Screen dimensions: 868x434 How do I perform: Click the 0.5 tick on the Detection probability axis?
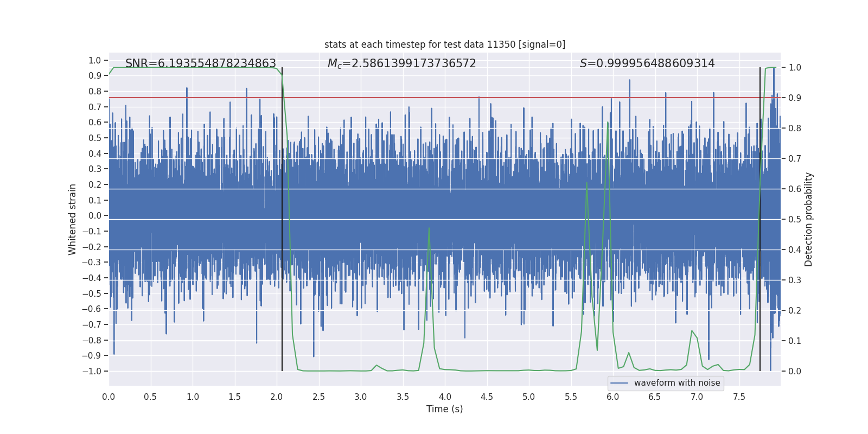click(x=795, y=220)
